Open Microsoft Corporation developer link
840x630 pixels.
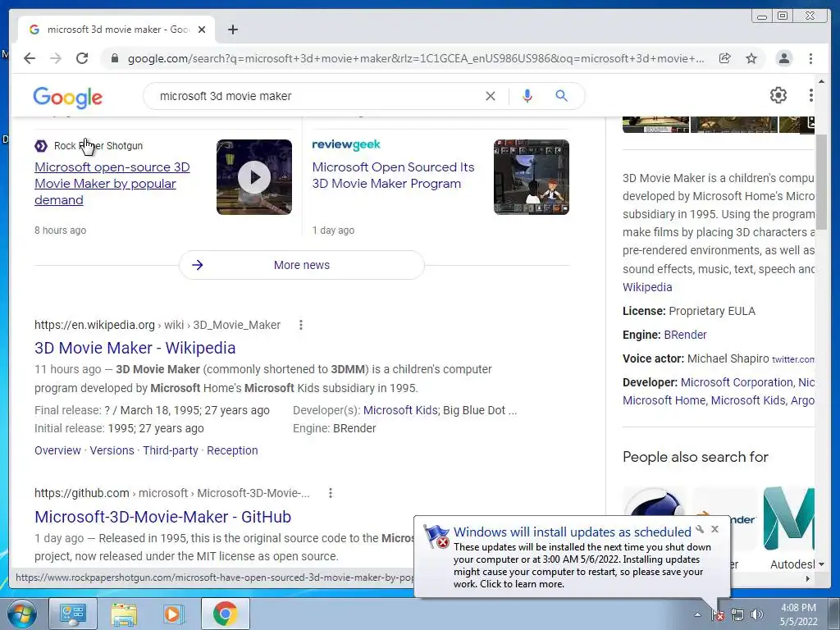click(x=737, y=382)
